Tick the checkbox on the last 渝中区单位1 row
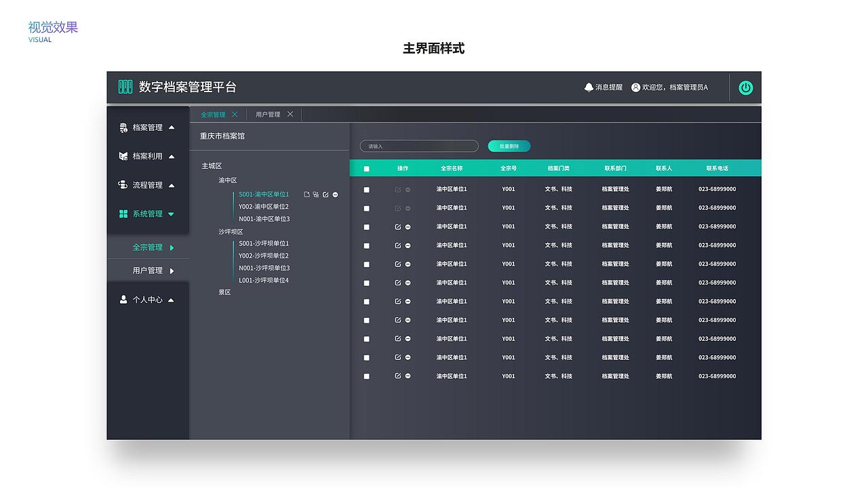Image resolution: width=868 pixels, height=488 pixels. pos(366,376)
